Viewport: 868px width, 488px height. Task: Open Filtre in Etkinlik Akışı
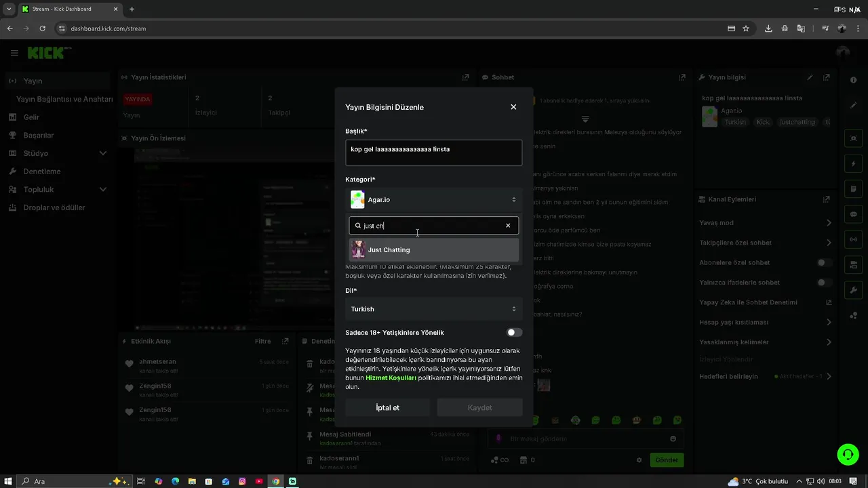262,342
